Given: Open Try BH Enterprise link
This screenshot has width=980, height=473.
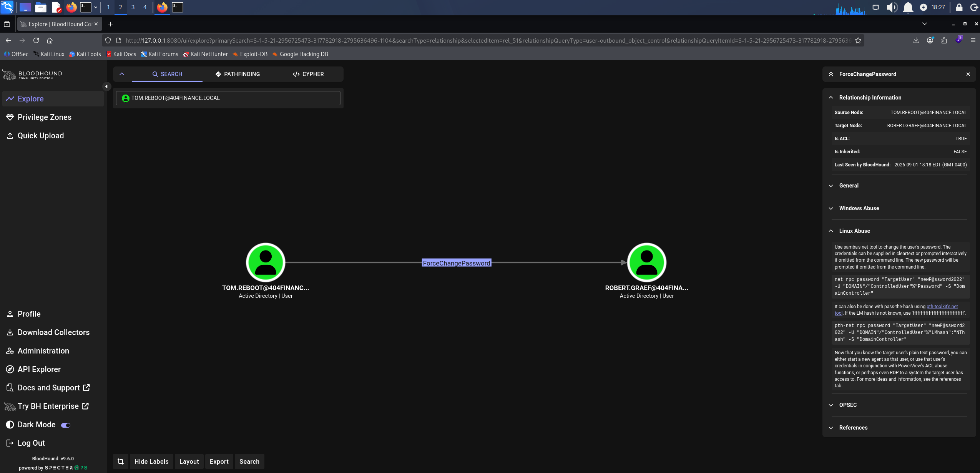Looking at the screenshot, I should tap(53, 406).
